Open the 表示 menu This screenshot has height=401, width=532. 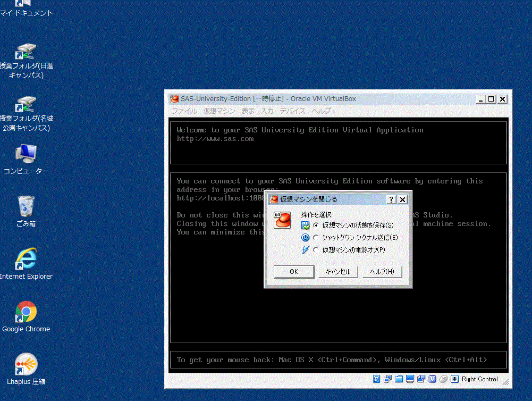point(248,111)
